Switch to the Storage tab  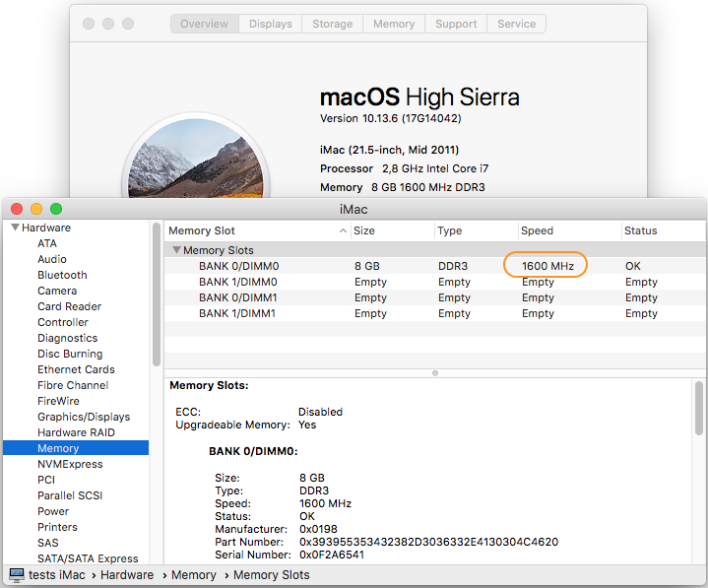332,24
